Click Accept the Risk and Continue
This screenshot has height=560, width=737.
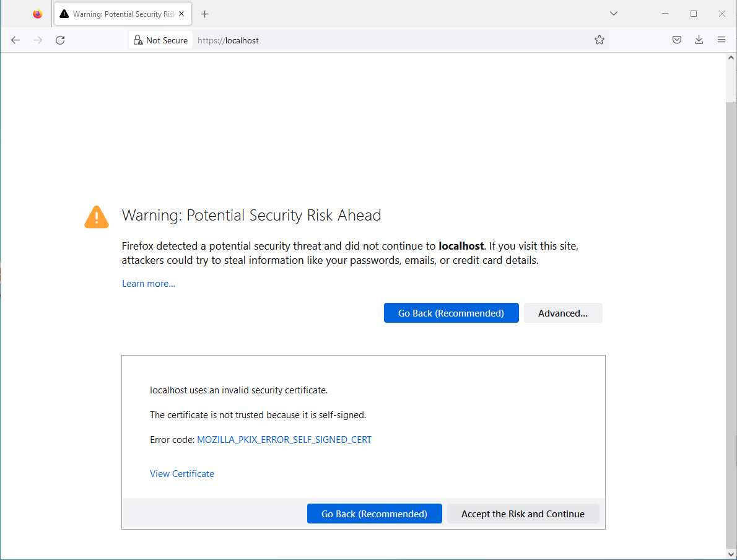(x=523, y=514)
